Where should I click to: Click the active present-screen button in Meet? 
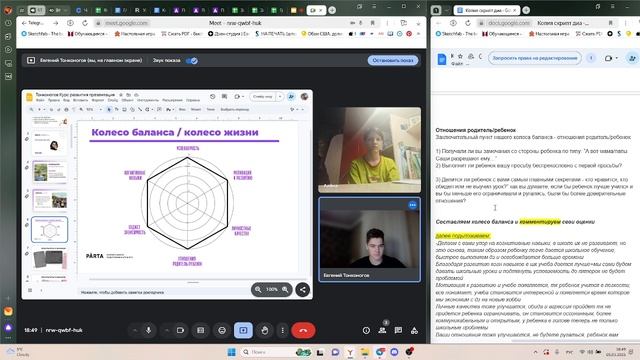(x=243, y=330)
